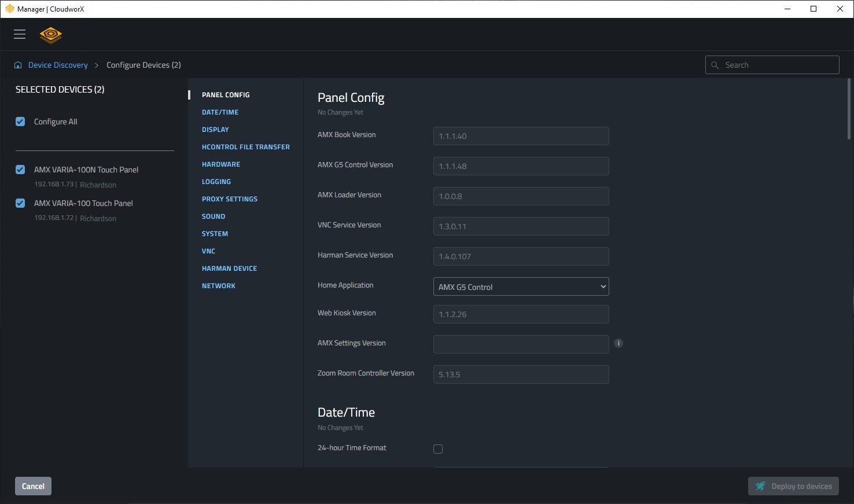Click the Panel Config heading
The height and width of the screenshot is (504, 854).
351,98
